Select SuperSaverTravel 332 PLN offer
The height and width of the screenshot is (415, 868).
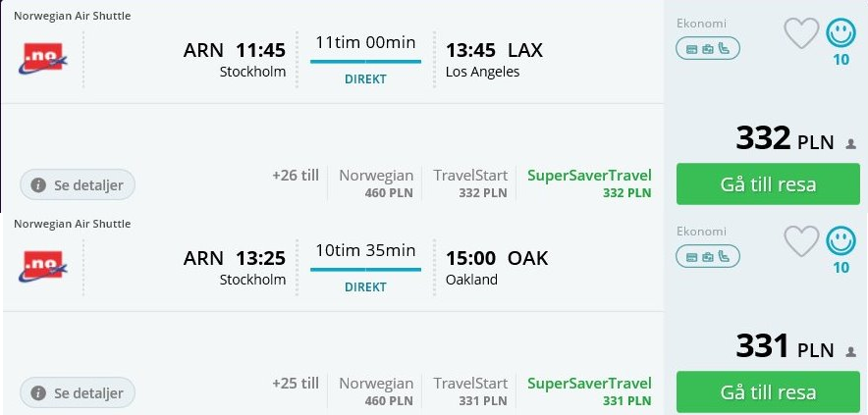pos(589,183)
